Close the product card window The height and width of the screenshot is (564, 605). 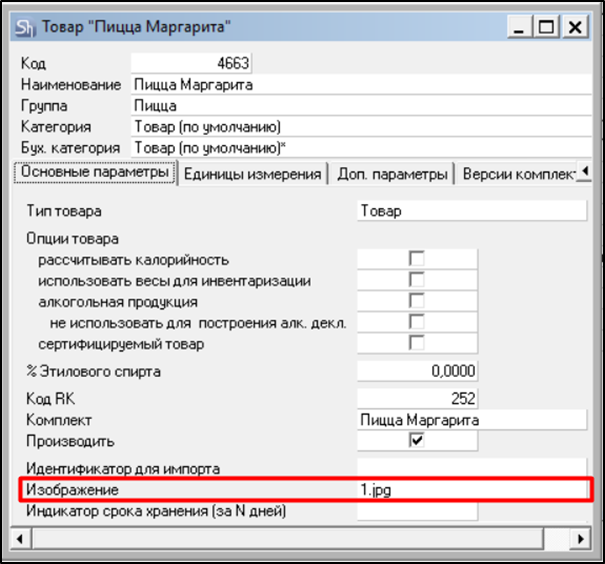pyautogui.click(x=574, y=27)
